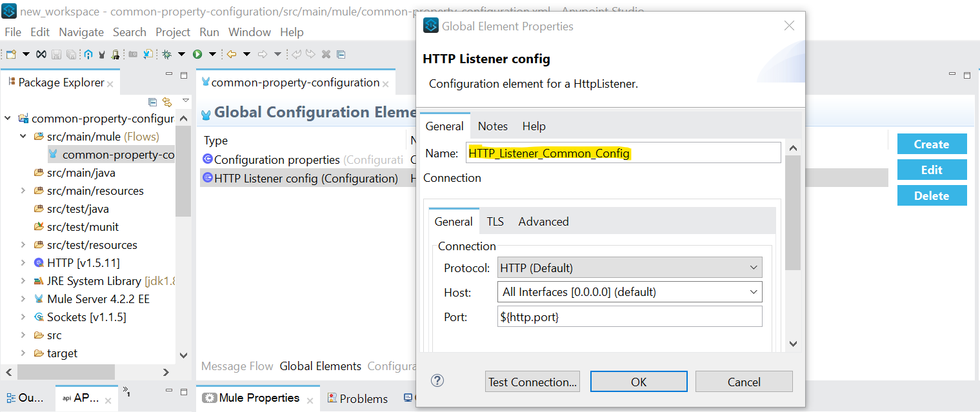Collapse the src/main/mule folder
This screenshot has width=980, height=412.
coord(23,137)
